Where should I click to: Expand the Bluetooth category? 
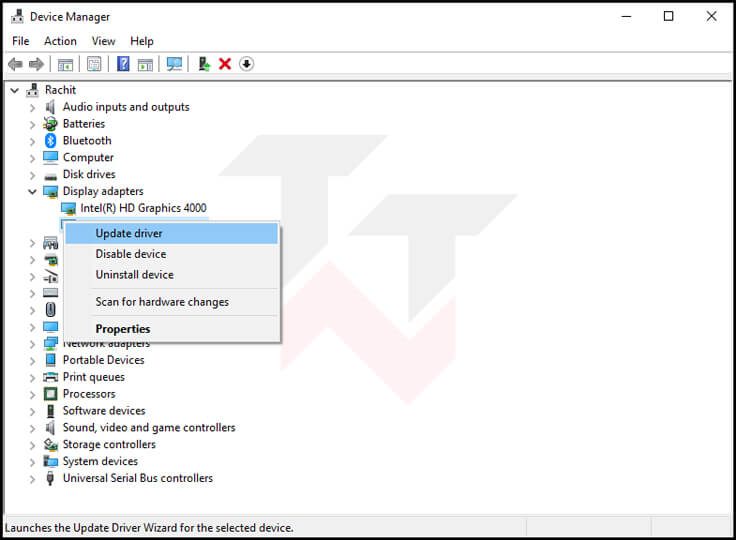coord(32,141)
